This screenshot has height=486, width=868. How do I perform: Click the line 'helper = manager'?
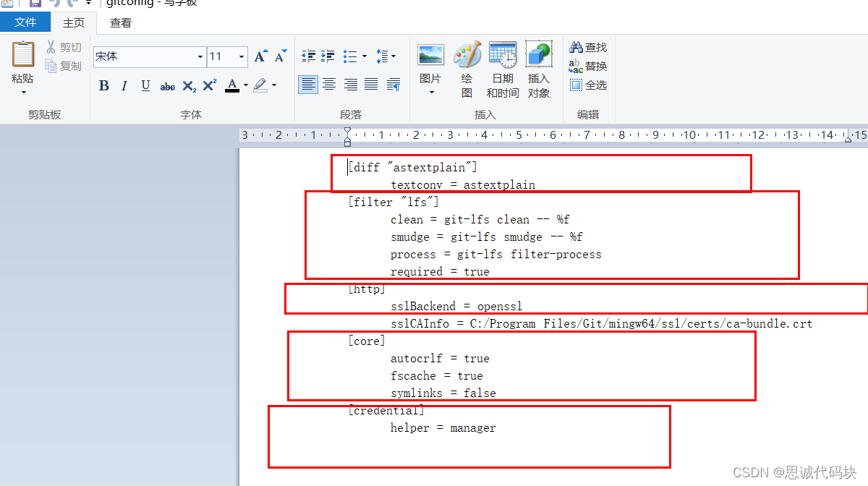coord(443,427)
